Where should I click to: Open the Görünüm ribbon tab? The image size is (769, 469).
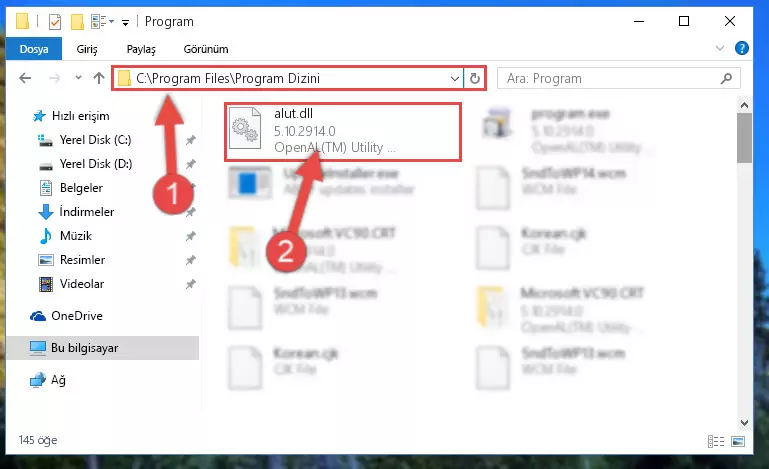tap(206, 49)
